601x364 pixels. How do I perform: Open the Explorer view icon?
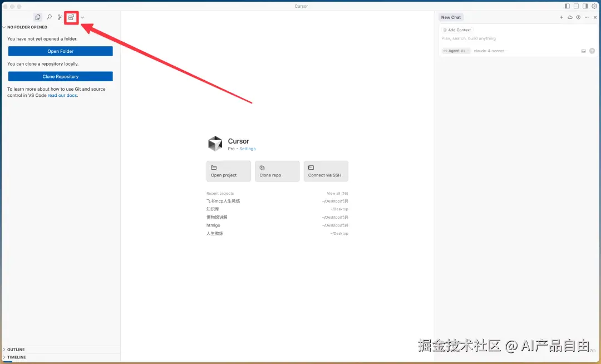38,17
